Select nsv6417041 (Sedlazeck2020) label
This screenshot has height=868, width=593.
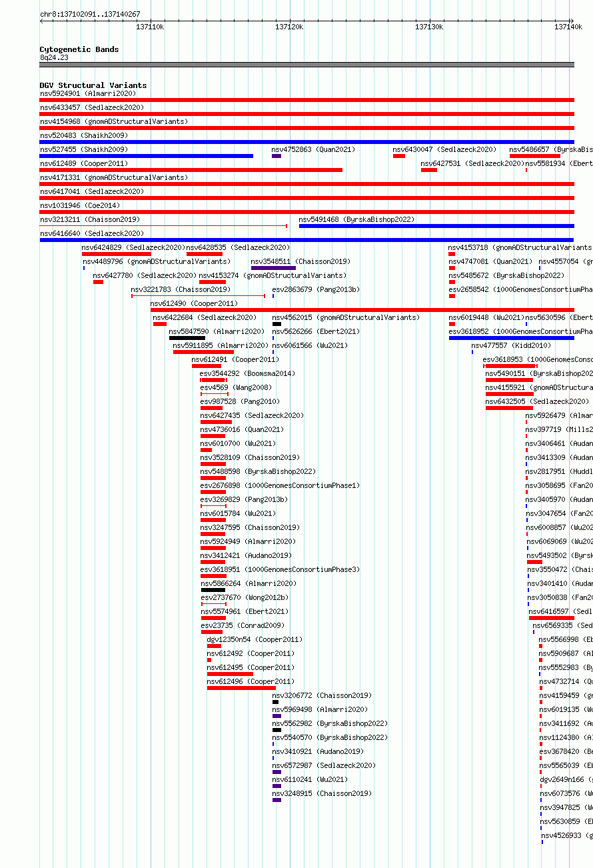[92, 191]
